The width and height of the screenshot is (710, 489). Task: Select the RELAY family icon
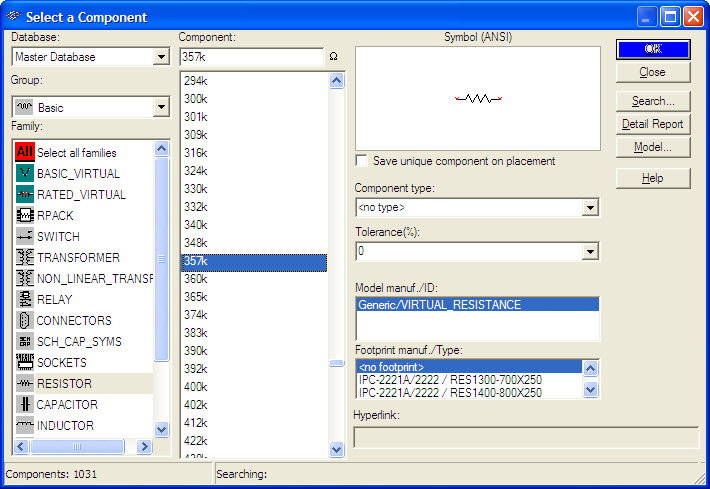point(24,299)
